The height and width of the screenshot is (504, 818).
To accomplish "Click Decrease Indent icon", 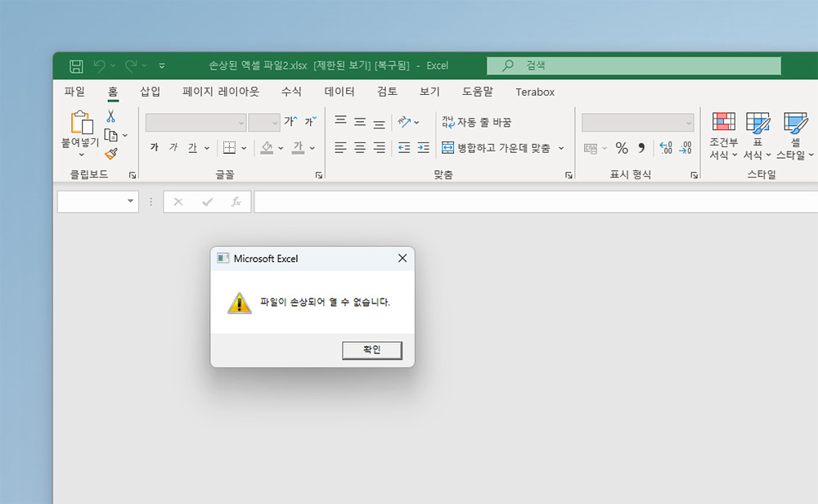I will tap(404, 147).
